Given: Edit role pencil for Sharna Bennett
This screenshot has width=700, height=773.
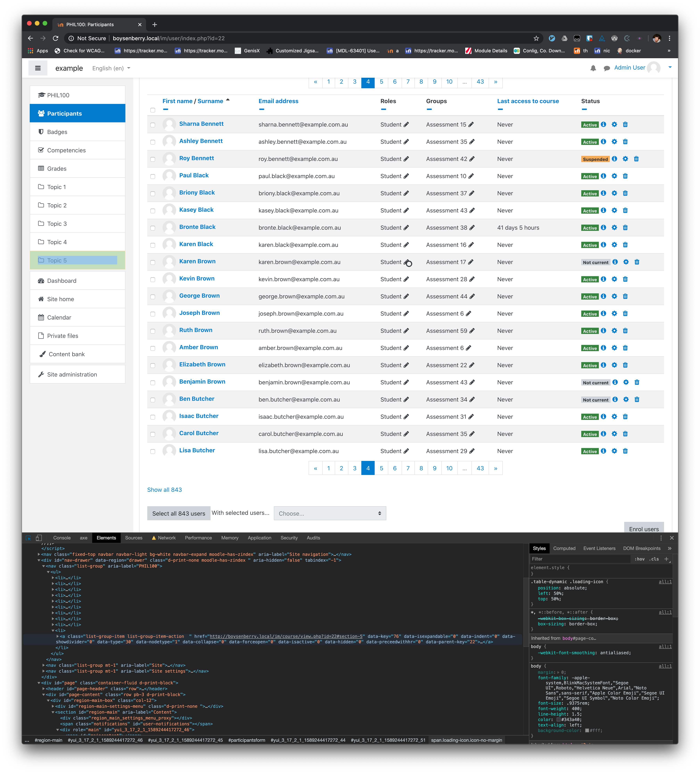Looking at the screenshot, I should (406, 125).
